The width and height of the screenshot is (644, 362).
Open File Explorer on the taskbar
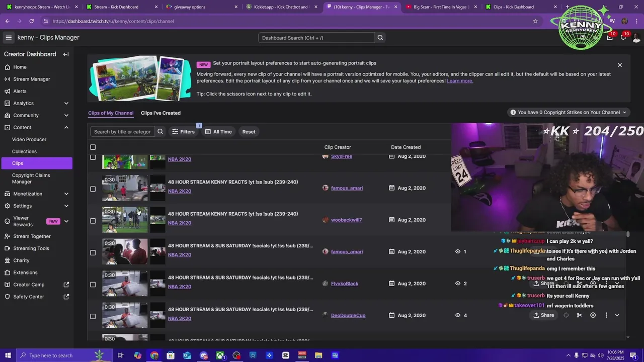318,355
